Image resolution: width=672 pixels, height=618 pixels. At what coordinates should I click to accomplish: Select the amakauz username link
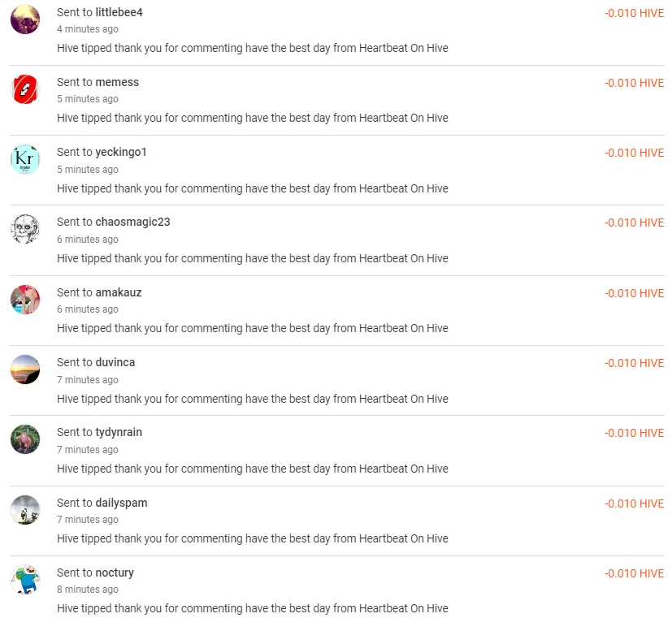tap(119, 292)
